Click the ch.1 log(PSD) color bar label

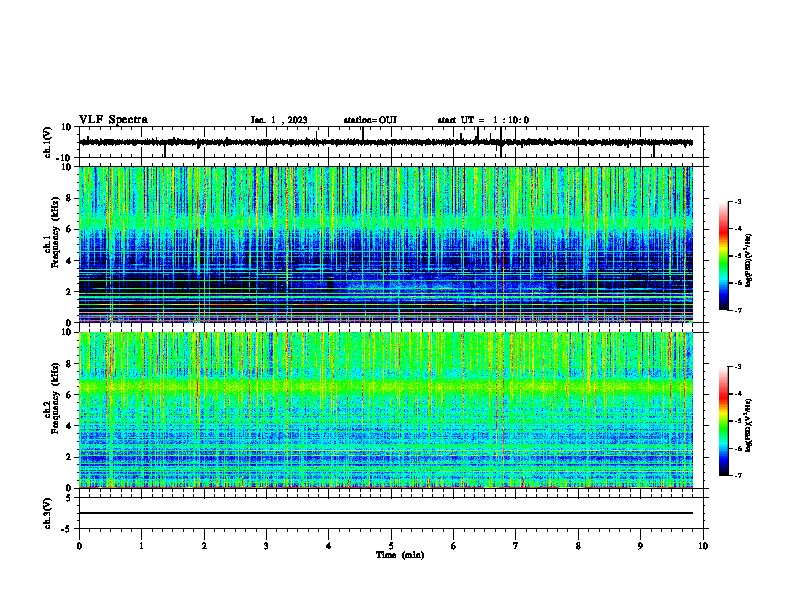click(x=749, y=261)
